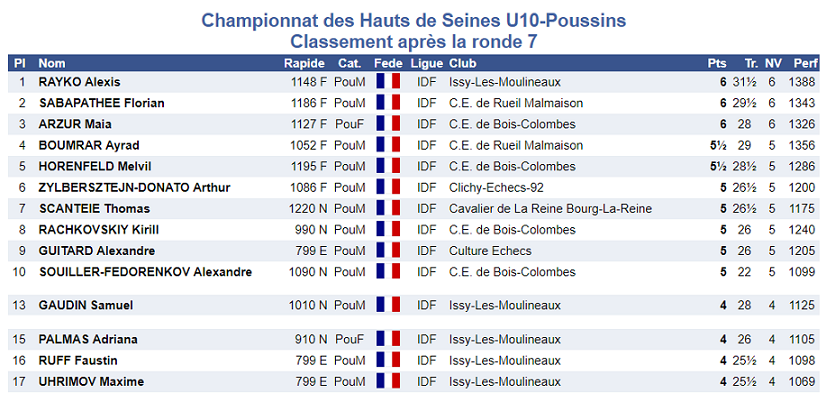Select player HORENFELD Melvil

coord(86,166)
